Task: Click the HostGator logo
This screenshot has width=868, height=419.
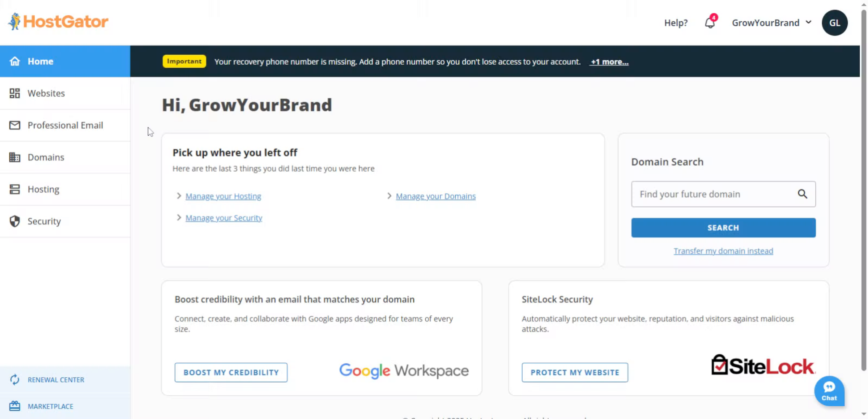Action: 58,22
